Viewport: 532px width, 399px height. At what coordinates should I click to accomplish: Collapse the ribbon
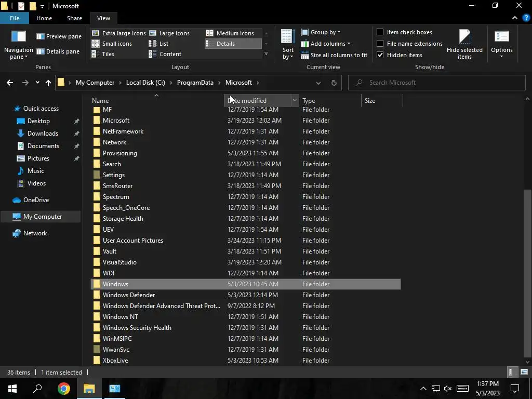[515, 18]
